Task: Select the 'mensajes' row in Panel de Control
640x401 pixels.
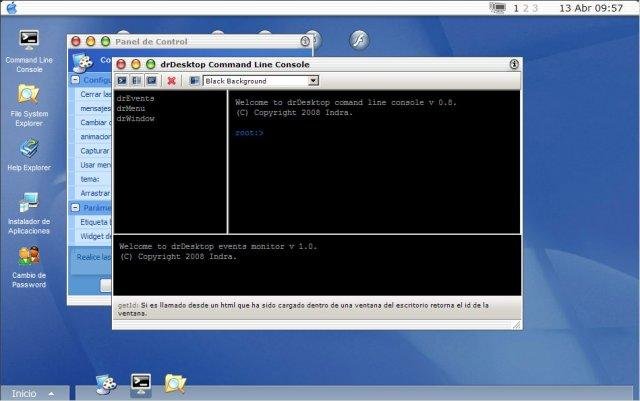Action: pos(93,109)
